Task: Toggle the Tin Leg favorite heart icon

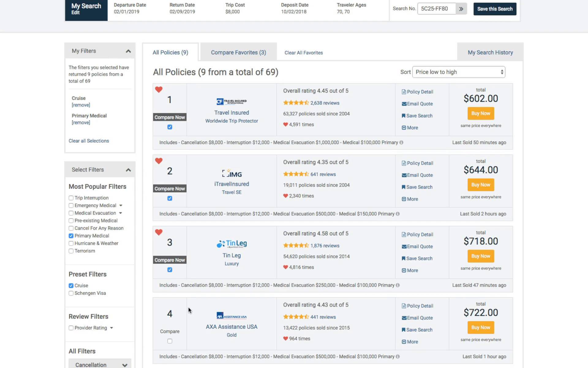Action: [x=159, y=232]
